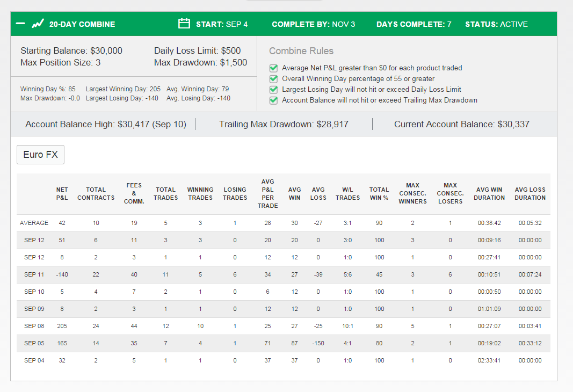Click the Daily Loss Limit $500 text
This screenshot has width=573, height=392.
coord(197,50)
